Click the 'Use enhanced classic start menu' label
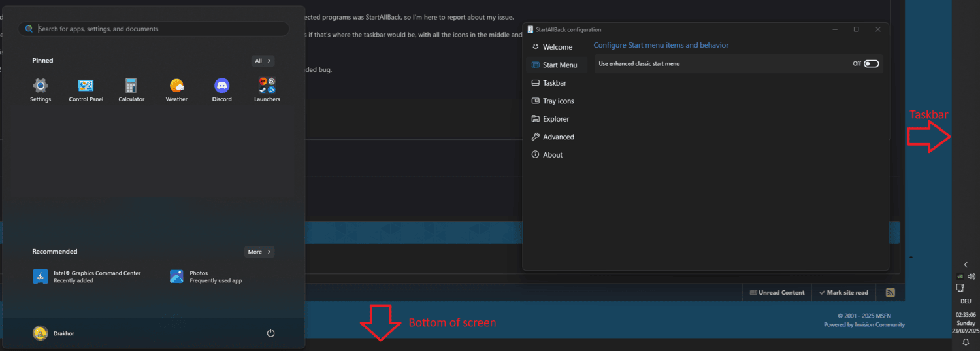The image size is (980, 351). (639, 64)
